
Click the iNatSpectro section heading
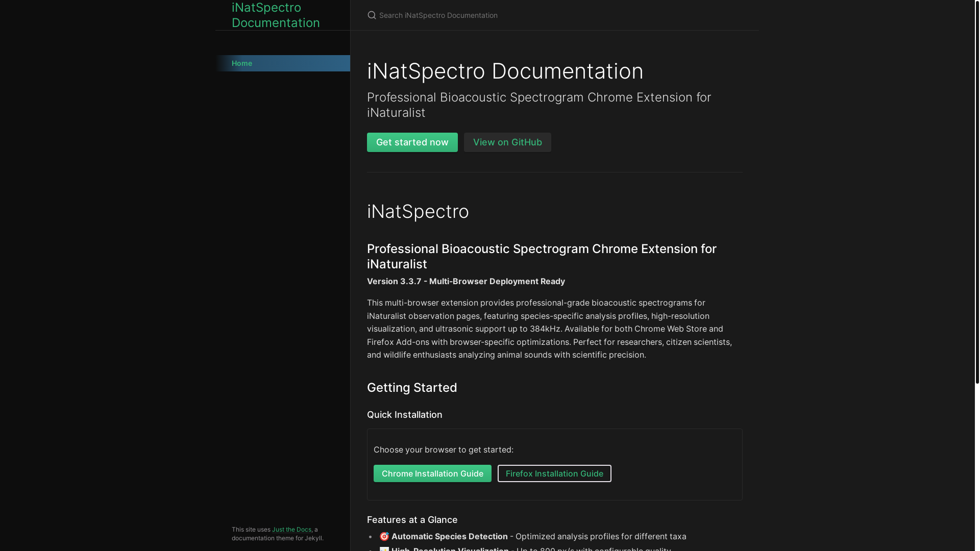(418, 211)
